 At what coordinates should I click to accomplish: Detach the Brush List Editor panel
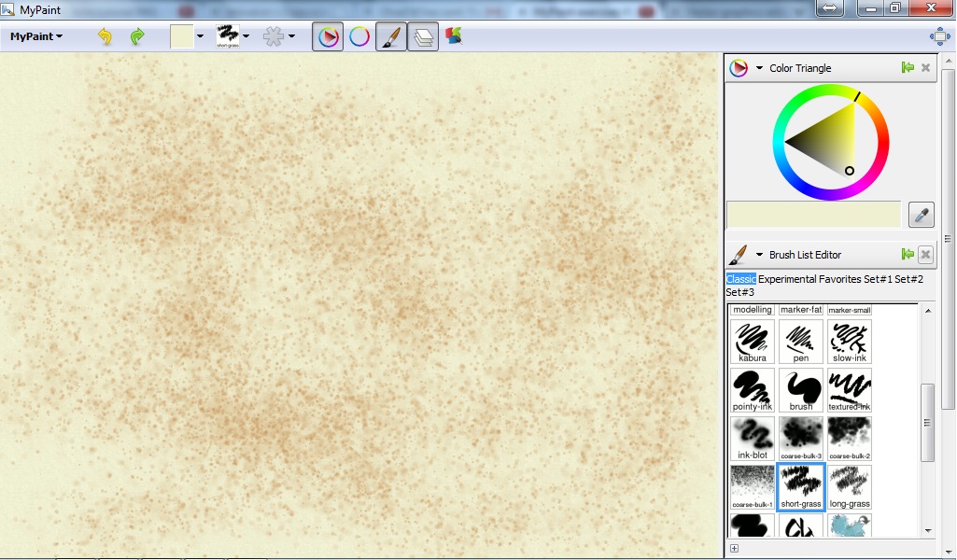tap(908, 255)
